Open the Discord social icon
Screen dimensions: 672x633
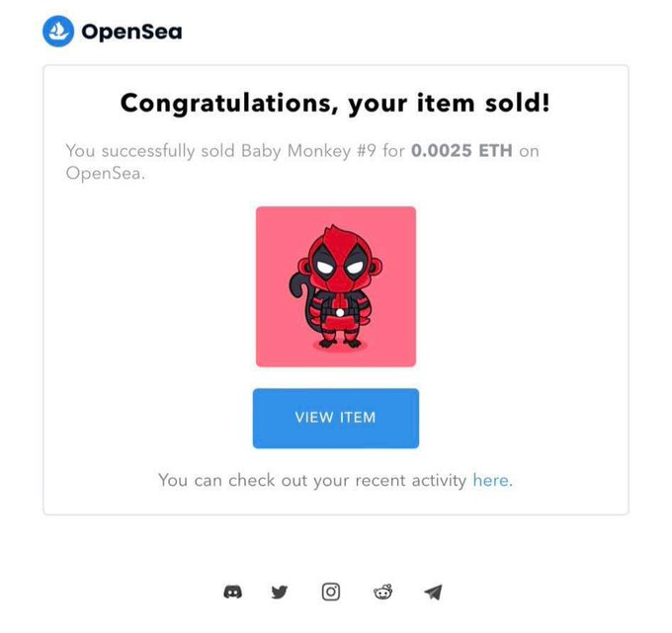tap(232, 593)
